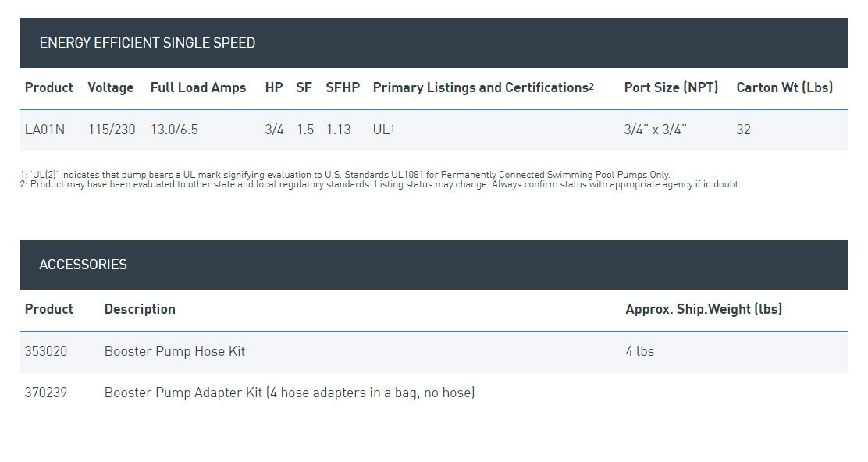Click the UL certification entry

tap(383, 130)
